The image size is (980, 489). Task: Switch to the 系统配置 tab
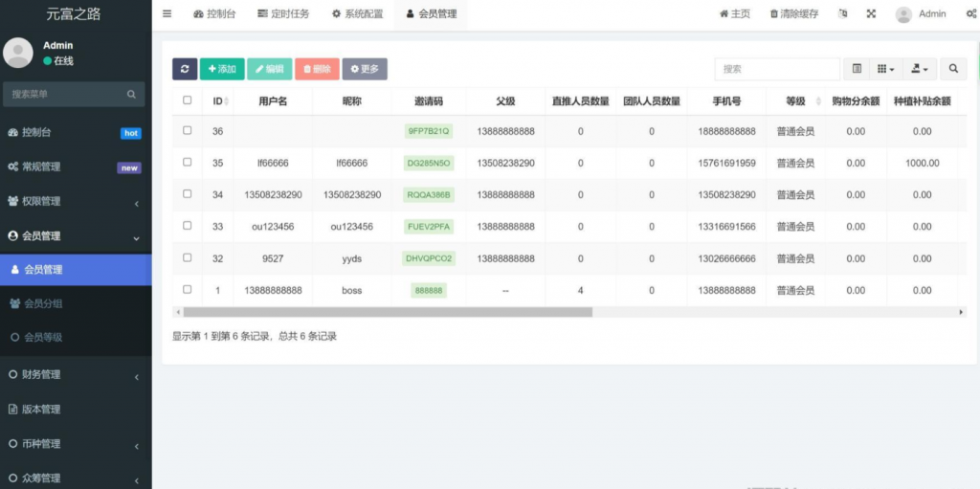357,14
